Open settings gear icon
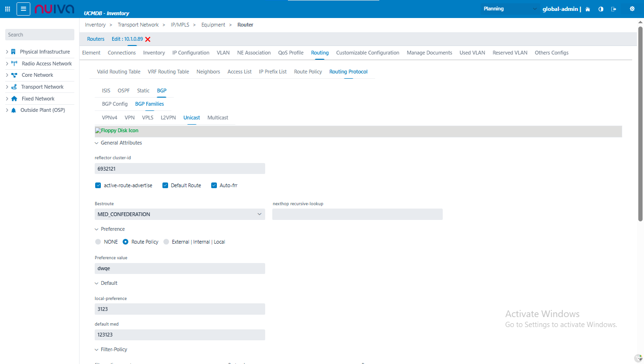Screen dimensions: 644x364 (x=632, y=9)
